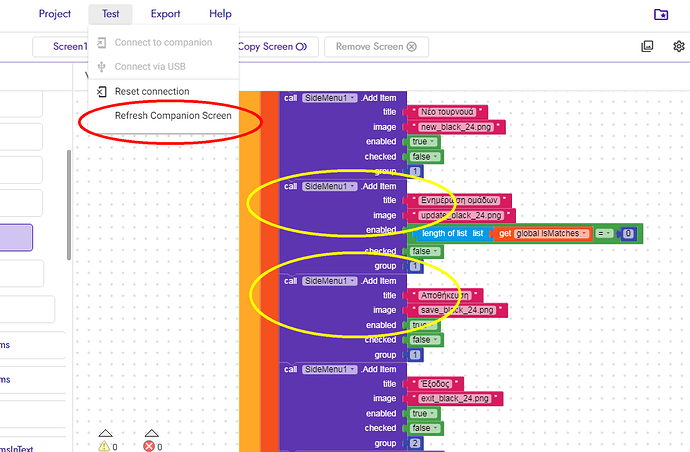The height and width of the screenshot is (452, 690).
Task: Open the Export menu
Action: click(165, 14)
